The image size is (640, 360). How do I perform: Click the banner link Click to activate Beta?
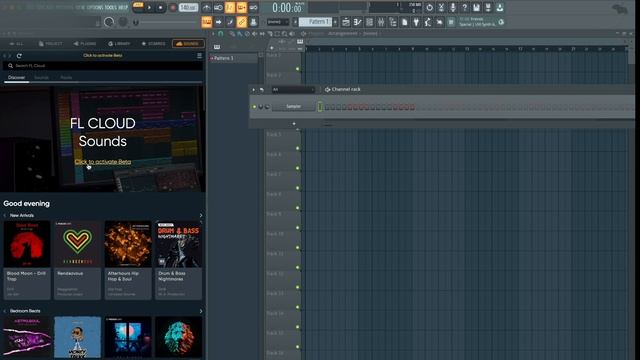point(103,162)
